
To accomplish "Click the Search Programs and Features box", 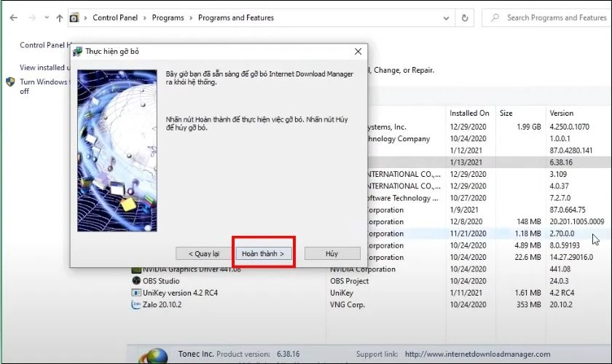I will 554,17.
